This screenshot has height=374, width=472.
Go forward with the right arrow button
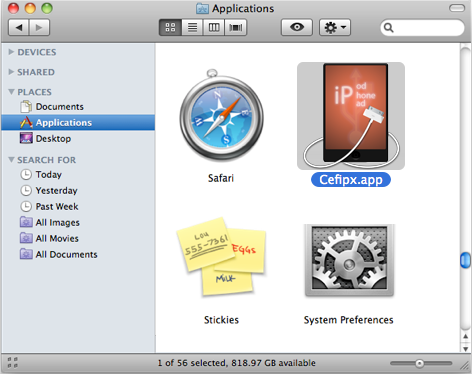click(x=39, y=27)
